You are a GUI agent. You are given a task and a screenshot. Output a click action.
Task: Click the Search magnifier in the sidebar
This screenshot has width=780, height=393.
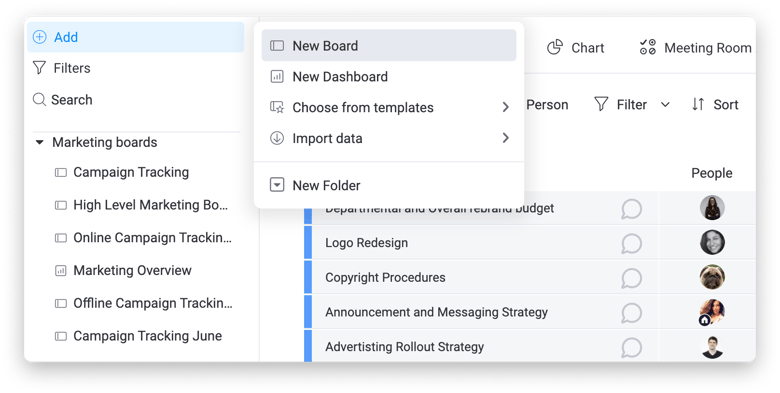point(39,99)
